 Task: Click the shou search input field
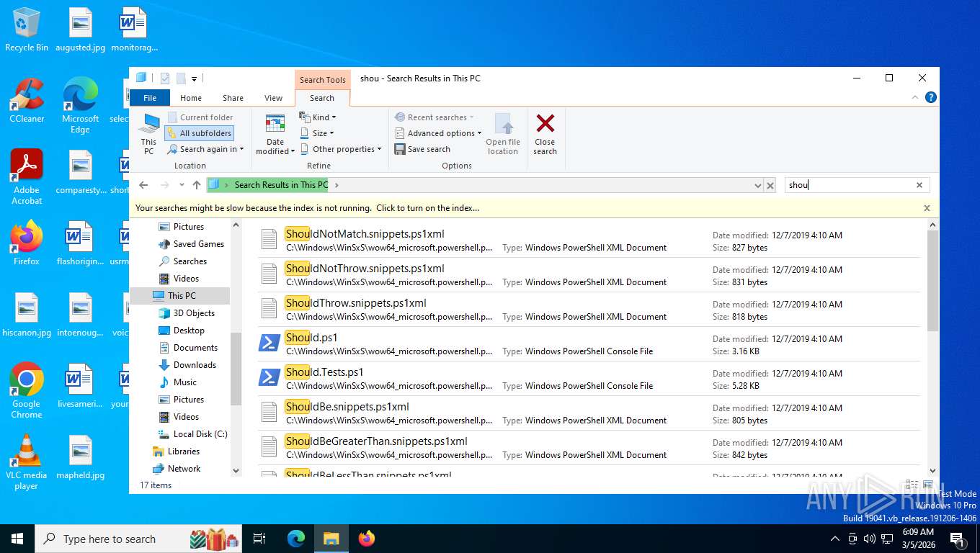850,185
